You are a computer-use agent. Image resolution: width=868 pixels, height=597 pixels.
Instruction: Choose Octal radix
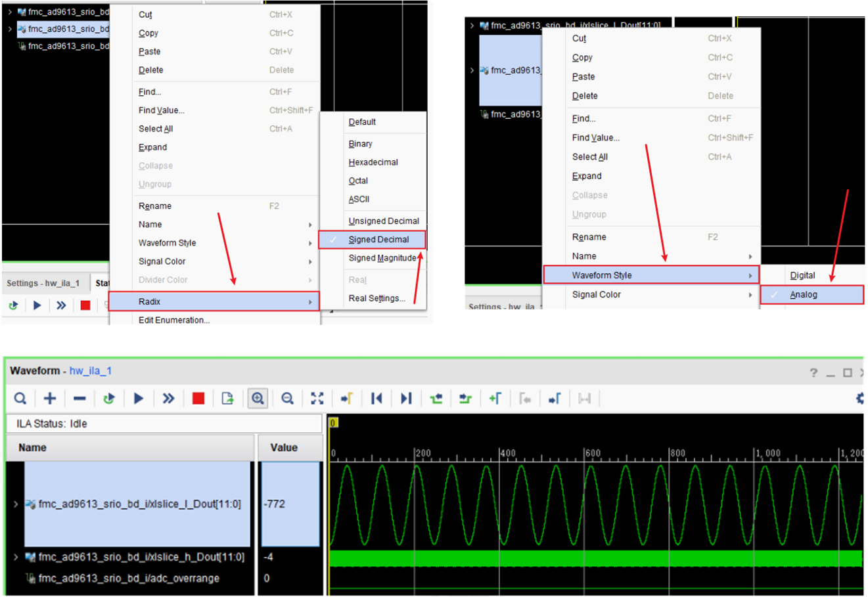click(x=358, y=181)
